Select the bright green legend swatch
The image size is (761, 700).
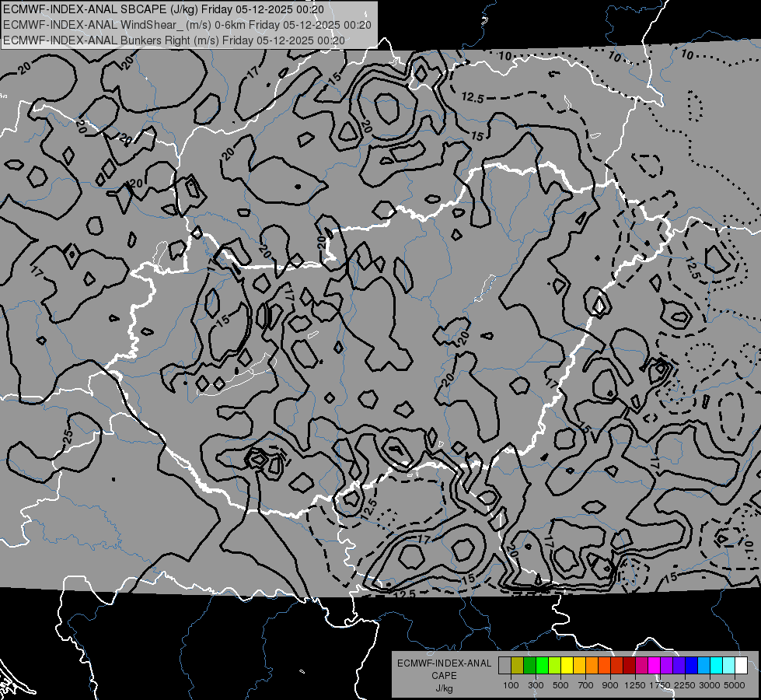542,665
